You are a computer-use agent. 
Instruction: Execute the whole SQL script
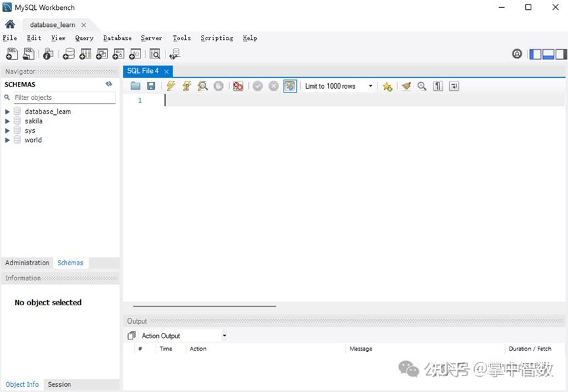coord(171,86)
